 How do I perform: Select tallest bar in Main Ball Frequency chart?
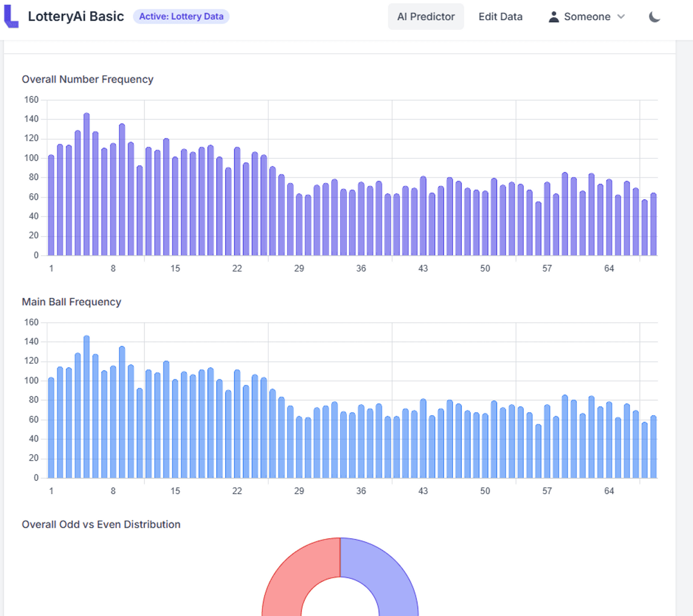87,407
